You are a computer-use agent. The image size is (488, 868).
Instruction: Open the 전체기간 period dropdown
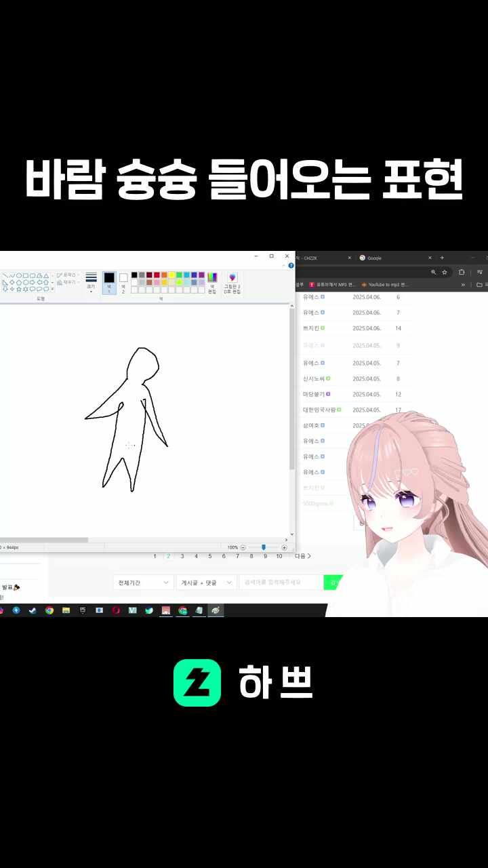(144, 583)
